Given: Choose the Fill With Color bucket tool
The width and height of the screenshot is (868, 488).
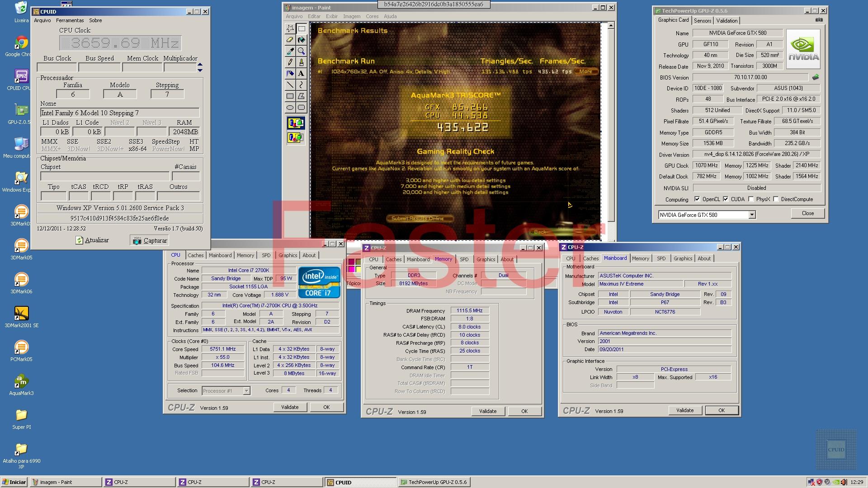Looking at the screenshot, I should 302,40.
